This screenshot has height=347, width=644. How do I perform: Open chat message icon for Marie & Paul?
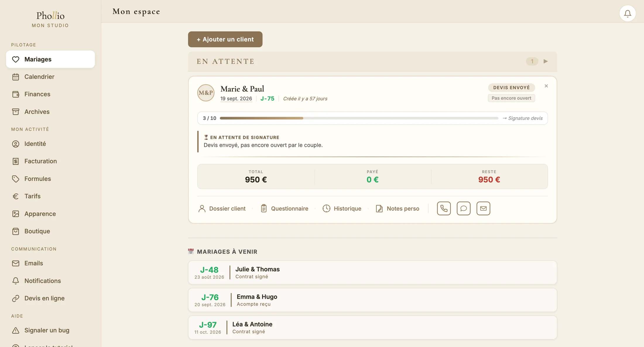463,208
